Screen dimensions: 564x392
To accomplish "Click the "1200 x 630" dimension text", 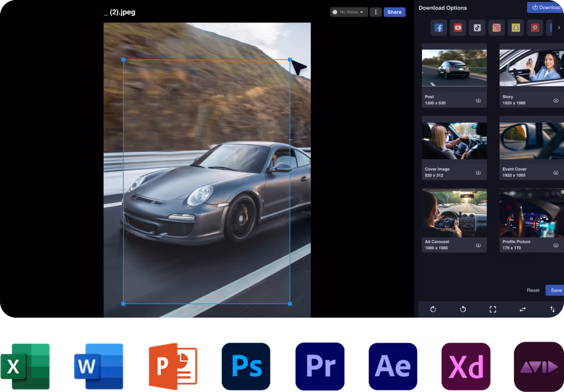I will 435,103.
